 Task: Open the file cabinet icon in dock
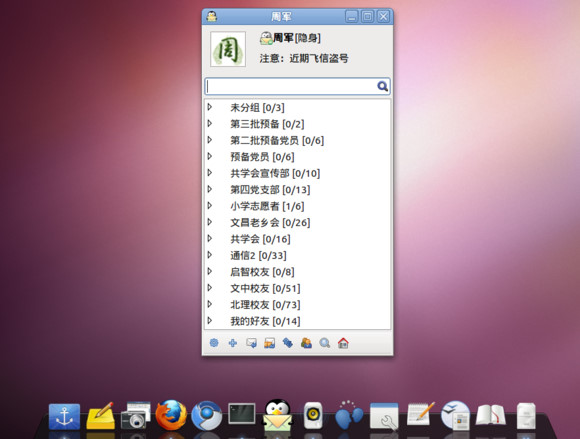tap(526, 416)
